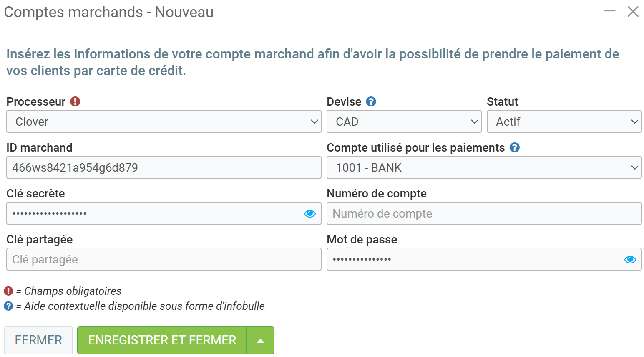Click the blue contextual help legend icon

(x=8, y=306)
